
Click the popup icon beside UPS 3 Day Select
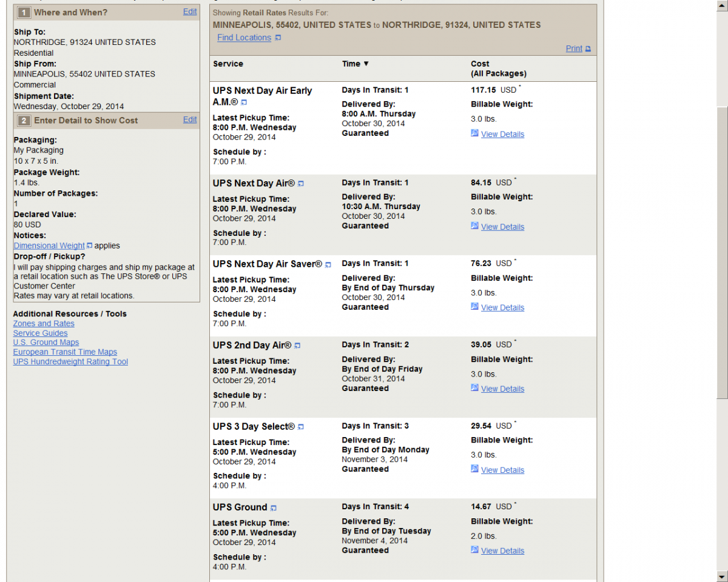coord(301,427)
